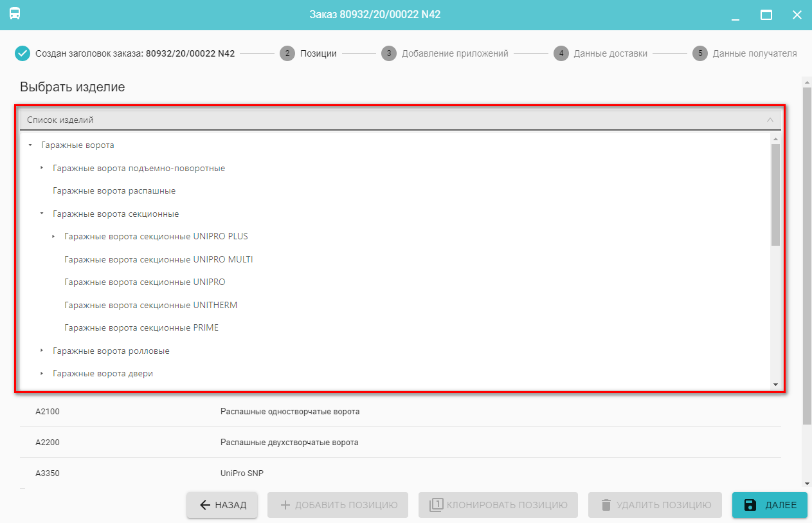Collapse the Гаражные ворота tree node
The height and width of the screenshot is (523, 812).
click(x=30, y=145)
